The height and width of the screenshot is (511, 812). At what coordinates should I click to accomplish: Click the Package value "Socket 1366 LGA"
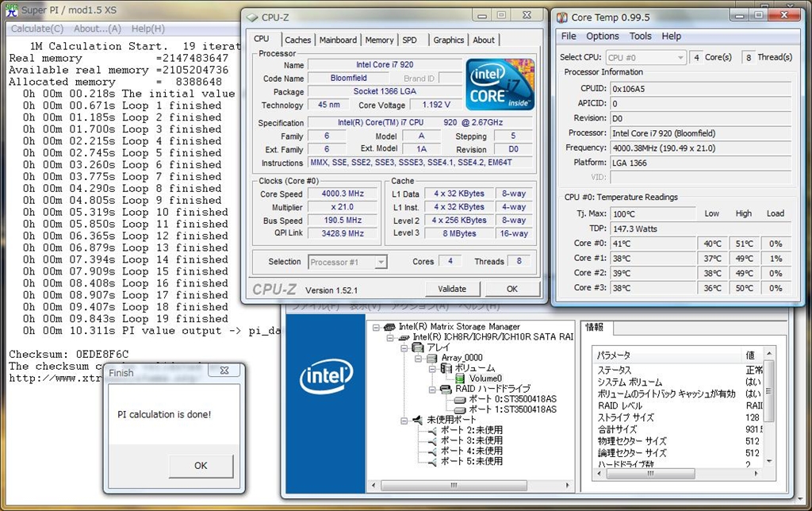pyautogui.click(x=385, y=92)
